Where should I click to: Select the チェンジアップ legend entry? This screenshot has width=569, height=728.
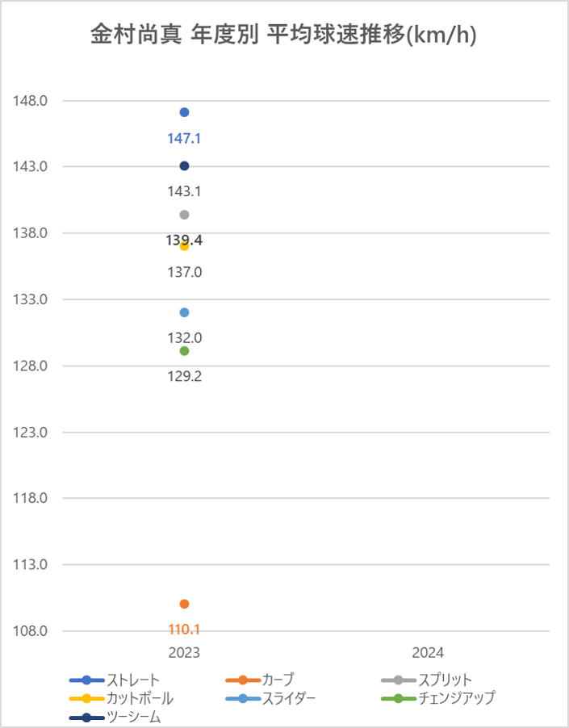[x=438, y=698]
